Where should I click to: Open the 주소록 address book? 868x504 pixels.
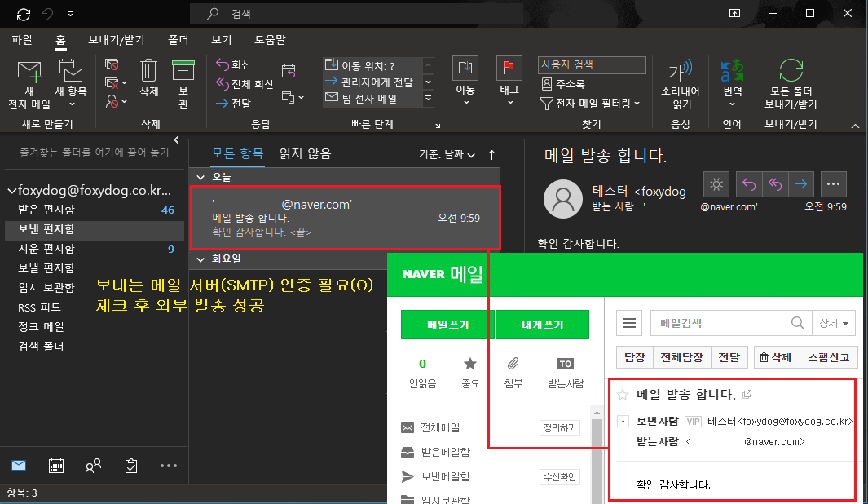(x=563, y=84)
